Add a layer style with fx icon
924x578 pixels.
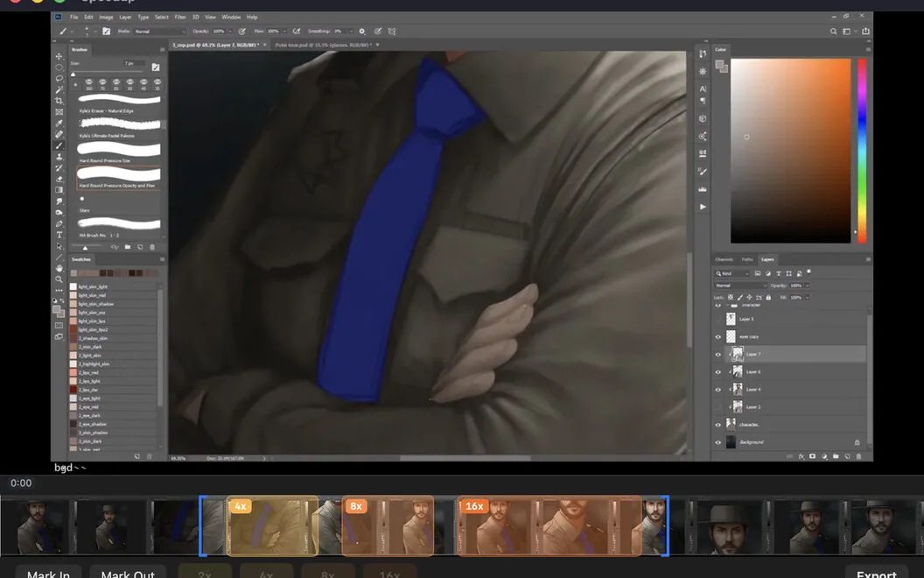(801, 456)
